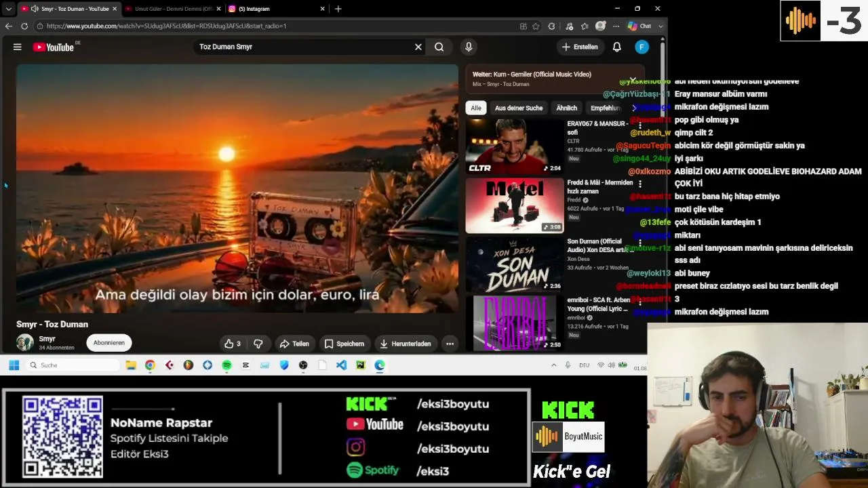The image size is (868, 488).
Task: Open the Windows Start menu
Action: tap(14, 365)
